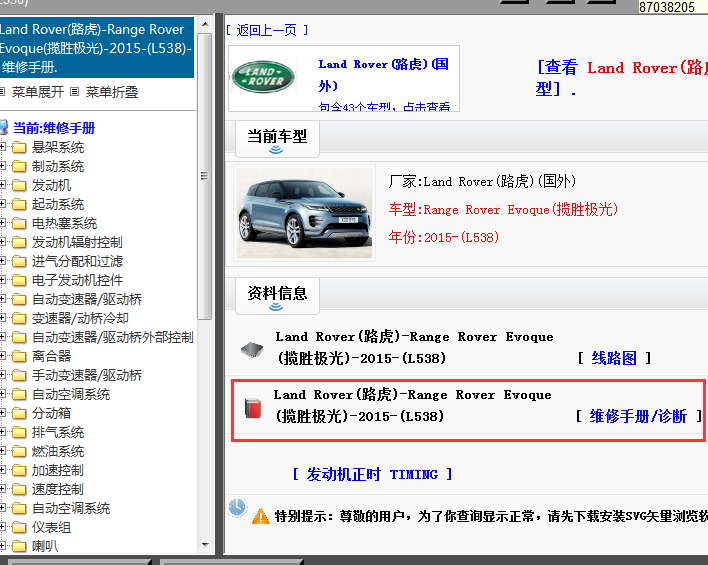The height and width of the screenshot is (565, 708).
Task: Click the 排气系统 folder icon
Action: (19, 432)
